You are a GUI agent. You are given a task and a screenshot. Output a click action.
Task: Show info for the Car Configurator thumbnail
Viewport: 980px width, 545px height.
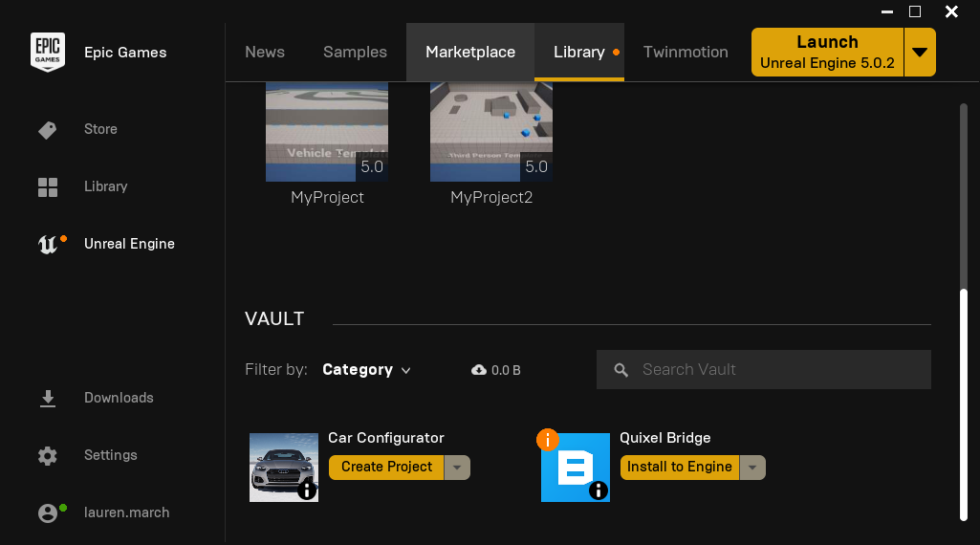point(306,490)
